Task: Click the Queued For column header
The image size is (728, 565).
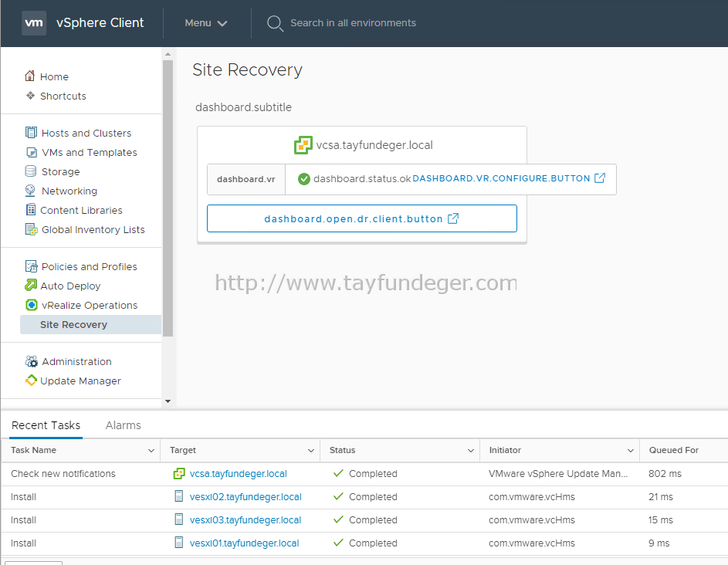Action: click(674, 450)
